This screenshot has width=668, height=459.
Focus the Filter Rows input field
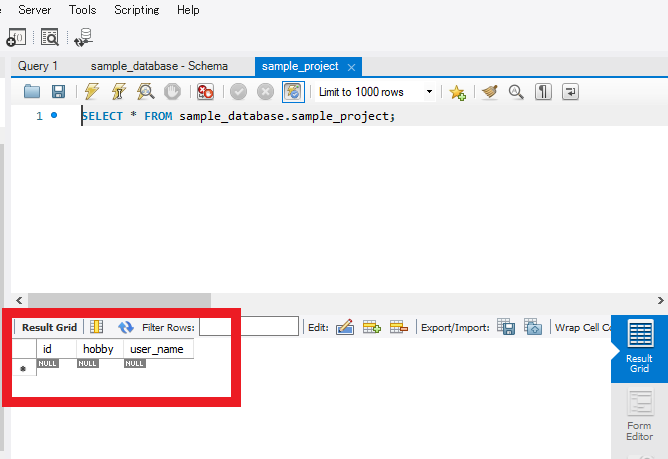[249, 326]
